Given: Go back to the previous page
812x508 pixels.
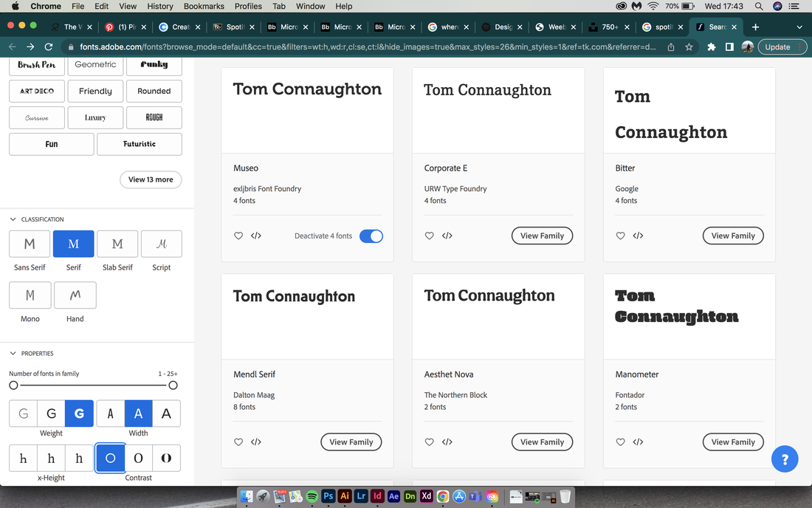Looking at the screenshot, I should pos(13,47).
